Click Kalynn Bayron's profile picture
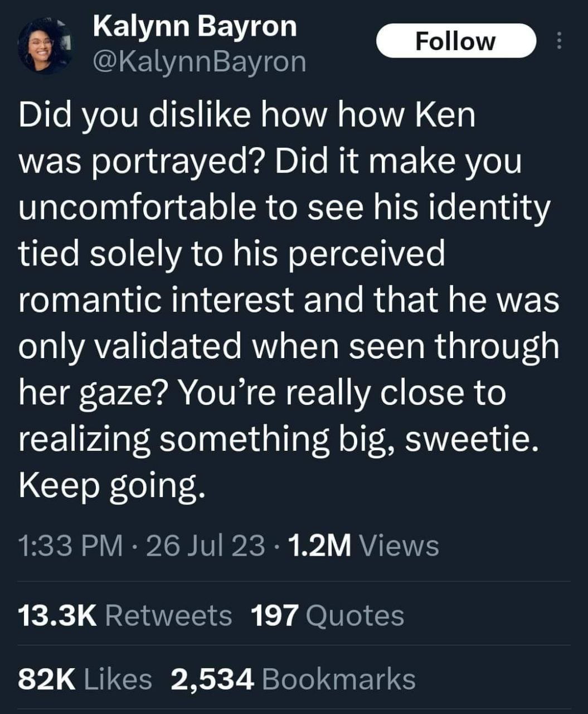Screen dimensions: 588x714 click(x=43, y=46)
